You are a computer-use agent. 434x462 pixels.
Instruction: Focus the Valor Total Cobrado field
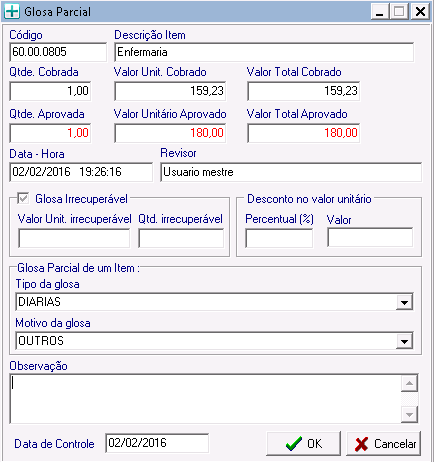[303, 91]
